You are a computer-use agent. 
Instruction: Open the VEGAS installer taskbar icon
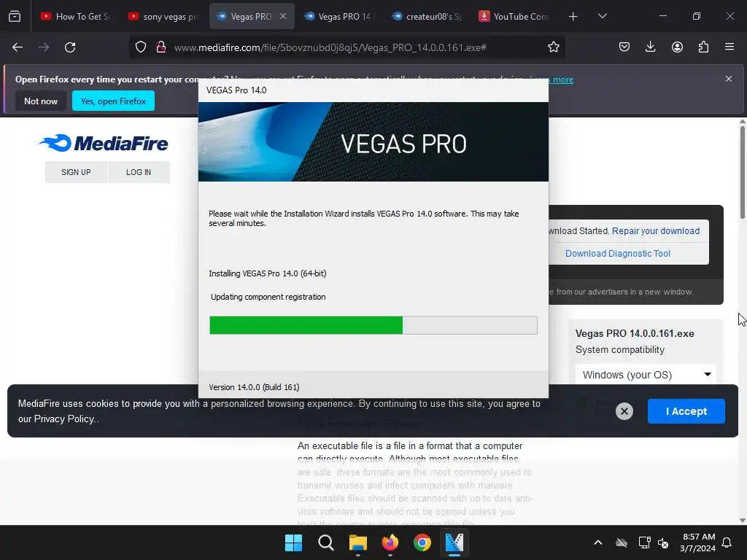(x=454, y=542)
